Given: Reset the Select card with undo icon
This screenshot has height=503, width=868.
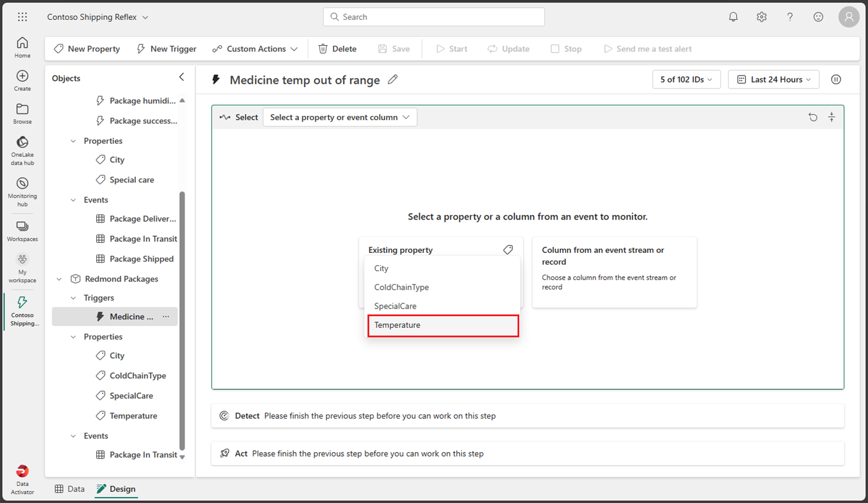Looking at the screenshot, I should [x=813, y=117].
